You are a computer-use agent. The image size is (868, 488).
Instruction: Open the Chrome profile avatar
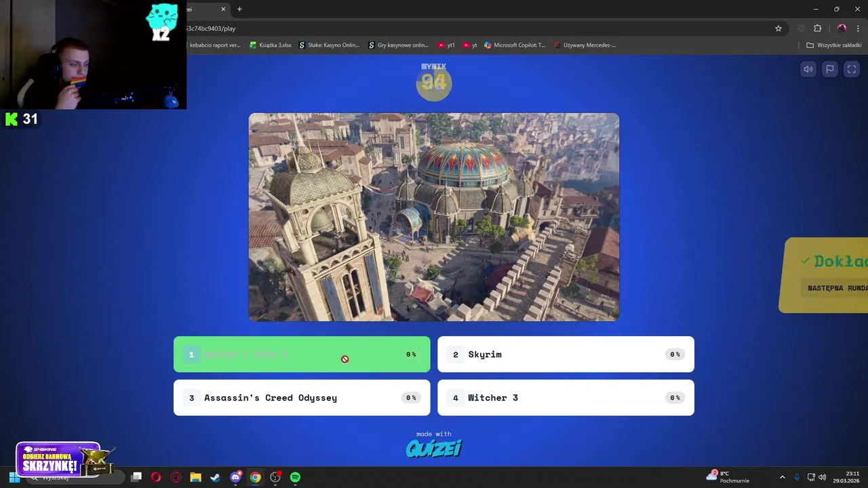point(842,28)
